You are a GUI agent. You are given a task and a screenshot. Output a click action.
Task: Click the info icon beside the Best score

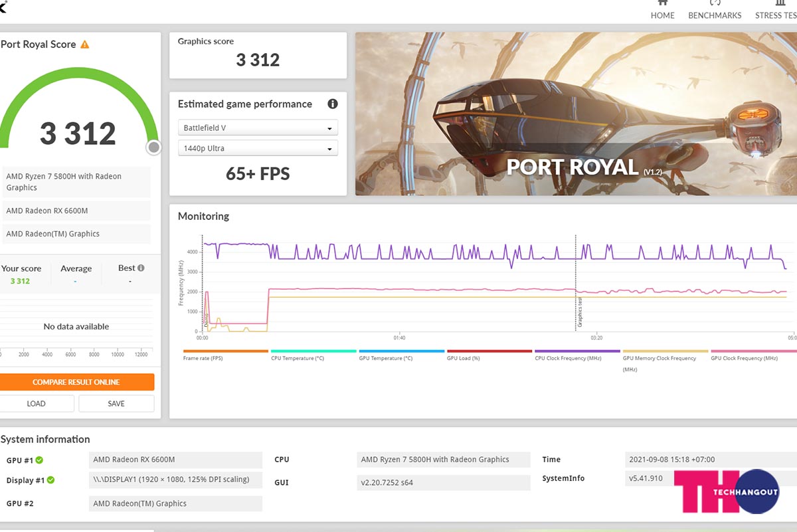pos(141,268)
